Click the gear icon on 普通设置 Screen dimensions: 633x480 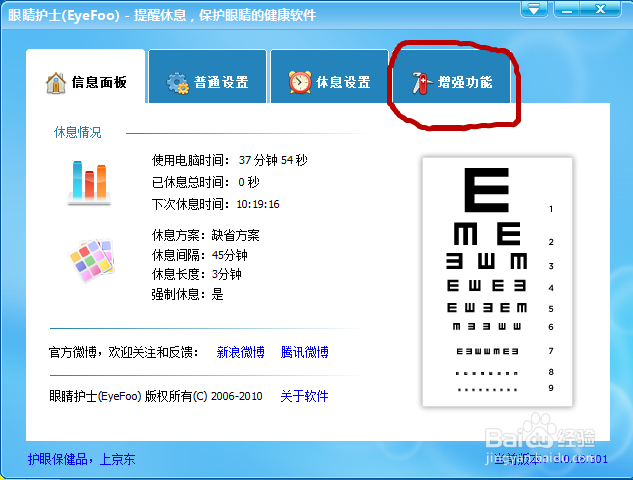pyautogui.click(x=178, y=83)
